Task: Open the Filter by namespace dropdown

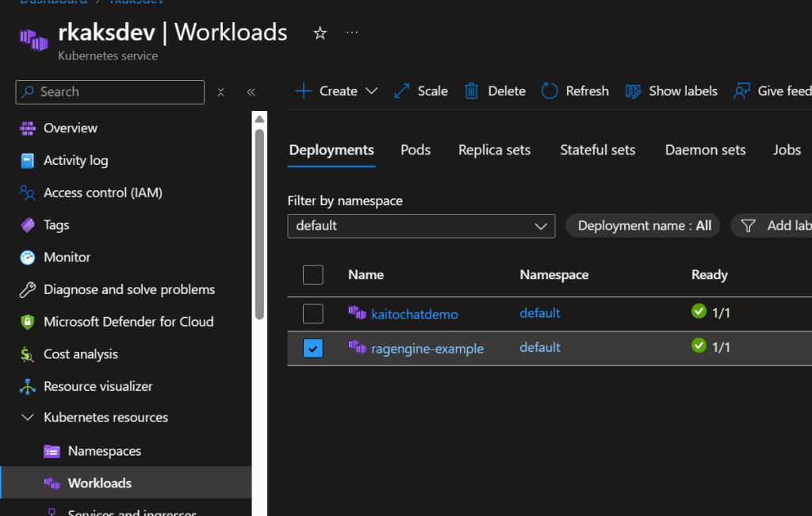Action: [x=421, y=226]
